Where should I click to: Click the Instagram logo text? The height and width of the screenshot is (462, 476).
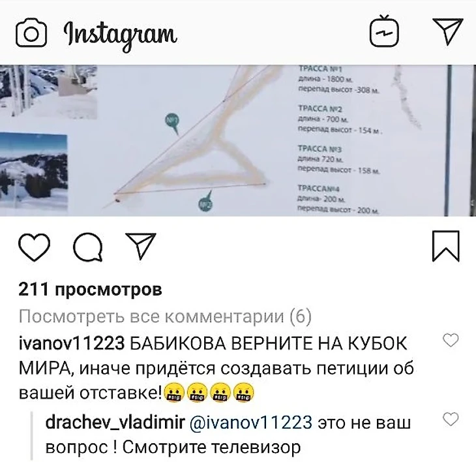120,35
